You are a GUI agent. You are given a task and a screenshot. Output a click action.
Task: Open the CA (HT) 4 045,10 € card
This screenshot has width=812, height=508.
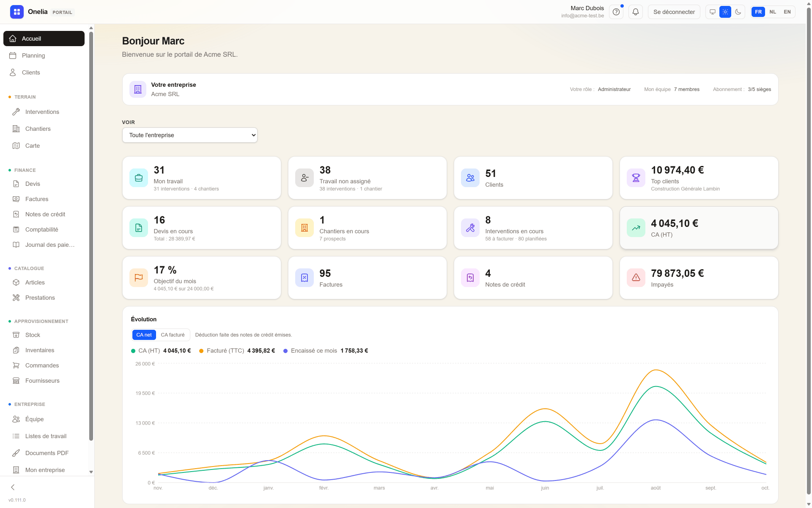(699, 228)
